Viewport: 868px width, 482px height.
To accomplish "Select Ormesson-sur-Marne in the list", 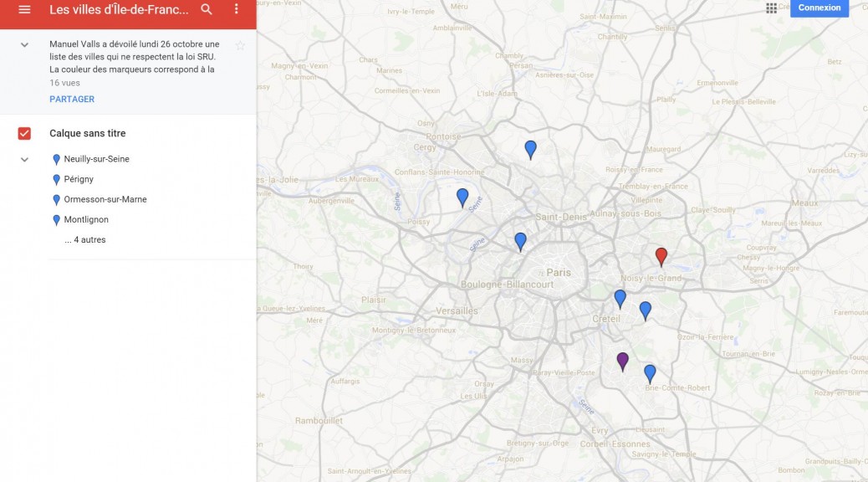I will click(105, 199).
